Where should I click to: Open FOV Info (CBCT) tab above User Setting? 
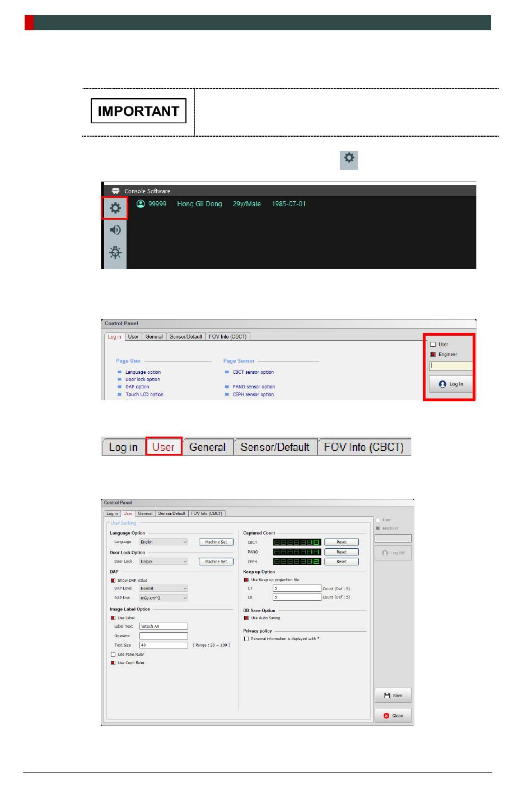point(207,513)
